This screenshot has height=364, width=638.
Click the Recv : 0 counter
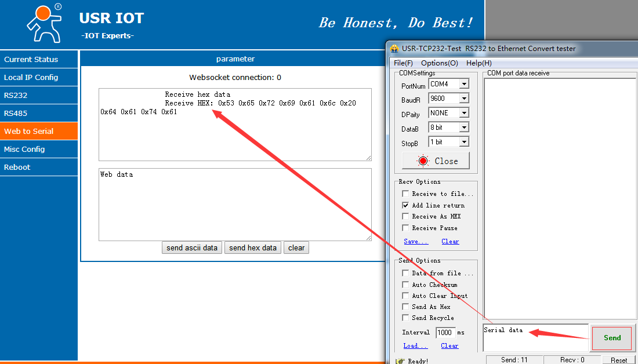click(572, 360)
